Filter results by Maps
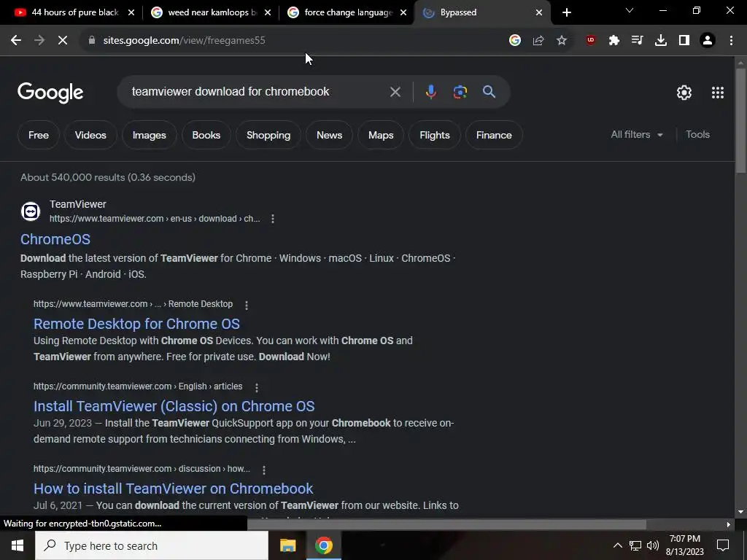The width and height of the screenshot is (747, 560). point(381,135)
